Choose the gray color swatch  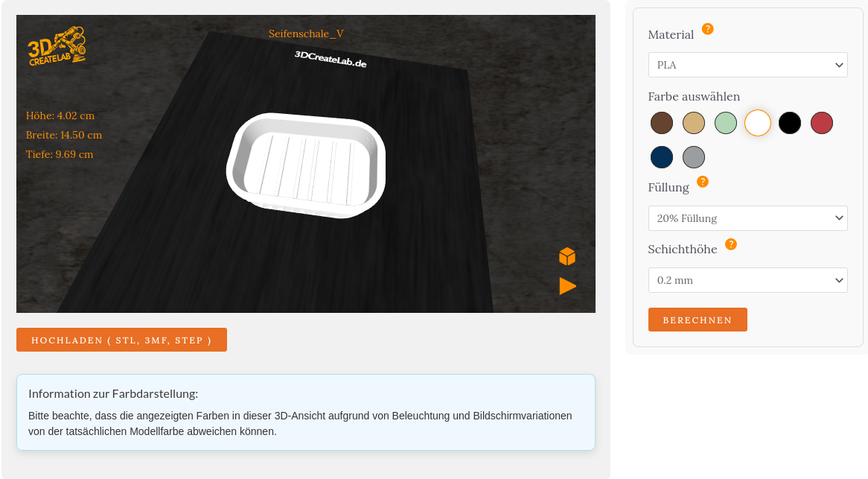[694, 157]
